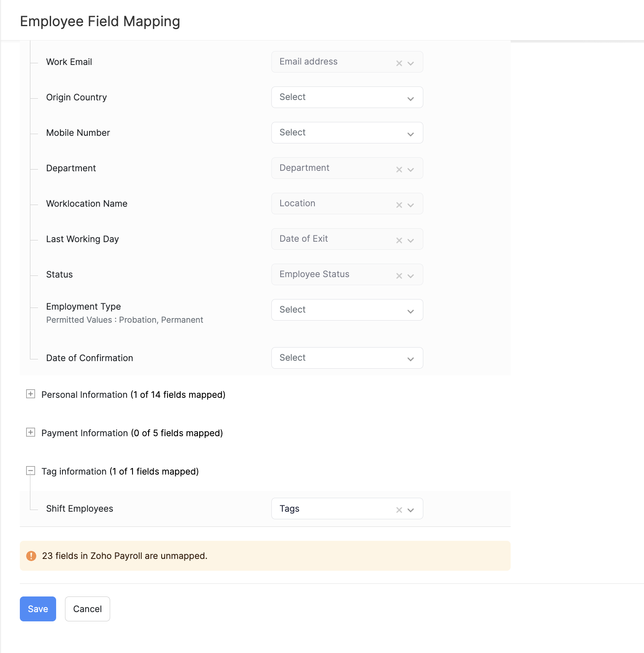Expand the Personal Information section

[30, 394]
